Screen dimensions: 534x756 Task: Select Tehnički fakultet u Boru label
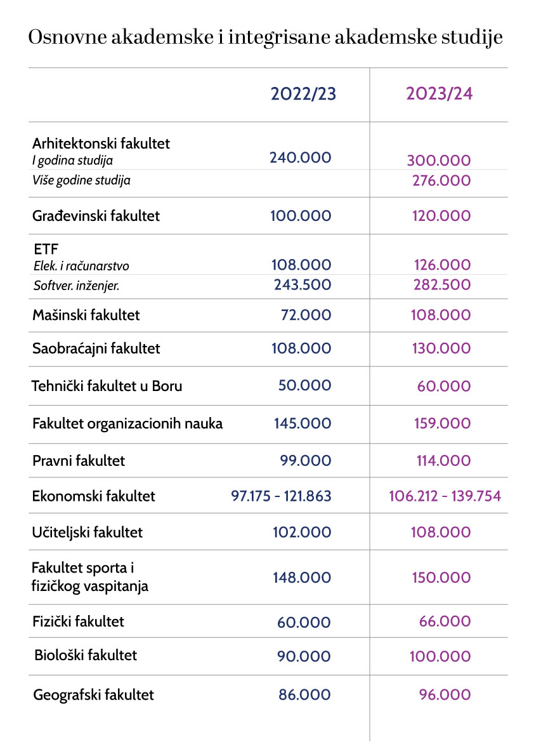[x=107, y=385]
